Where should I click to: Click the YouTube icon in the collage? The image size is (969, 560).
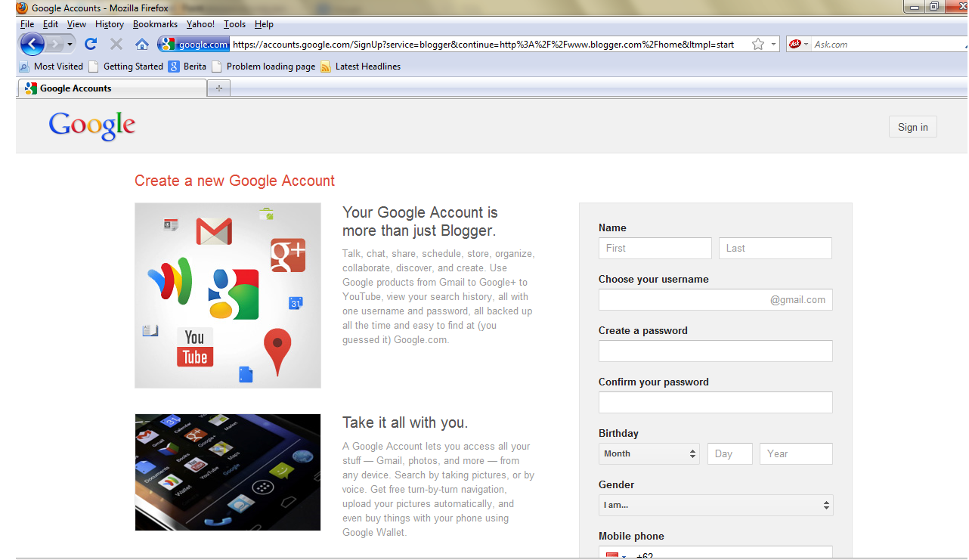195,347
